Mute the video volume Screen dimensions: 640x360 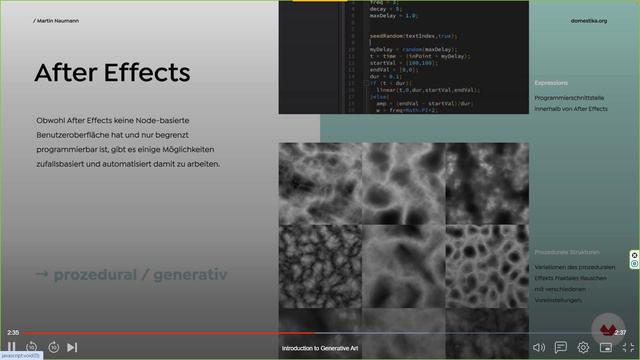(539, 347)
